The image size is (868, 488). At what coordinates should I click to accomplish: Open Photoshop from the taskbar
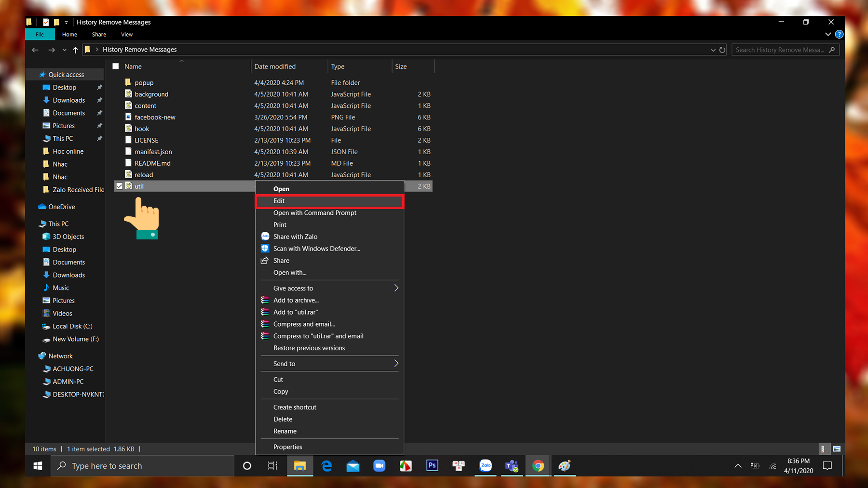[x=432, y=465]
